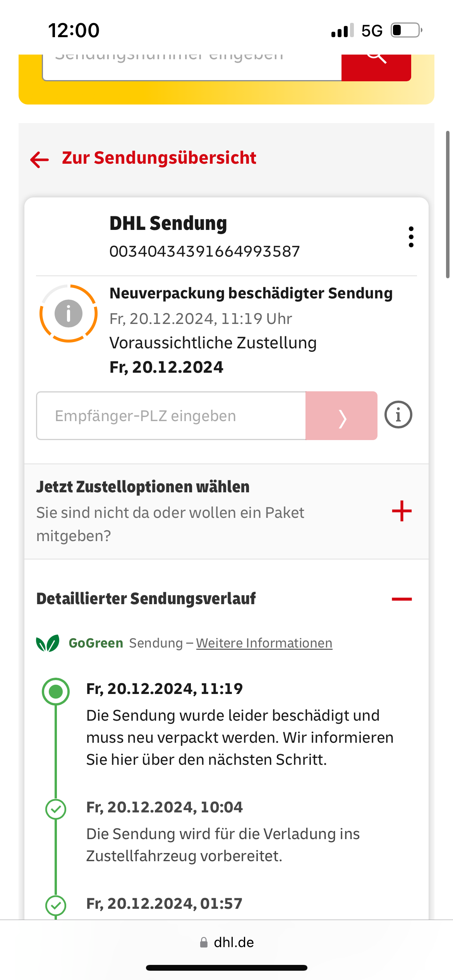Submit postal code with the arrow button

pos(341,416)
